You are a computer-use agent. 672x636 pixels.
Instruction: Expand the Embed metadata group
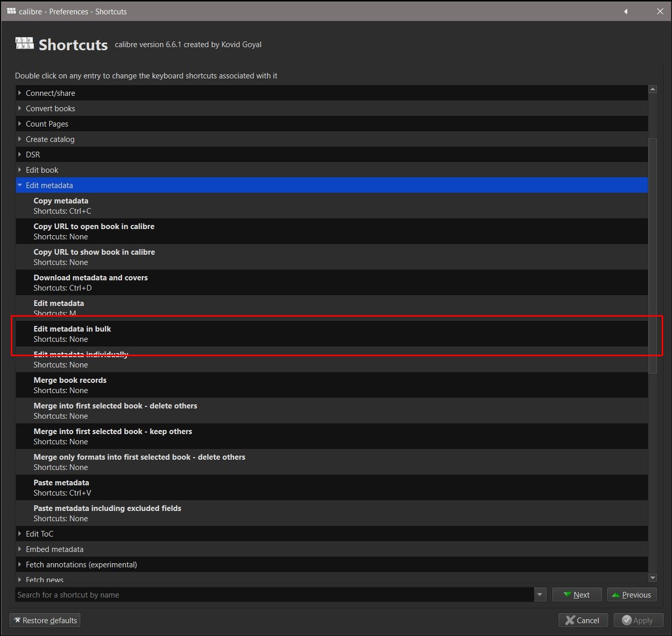(x=19, y=549)
